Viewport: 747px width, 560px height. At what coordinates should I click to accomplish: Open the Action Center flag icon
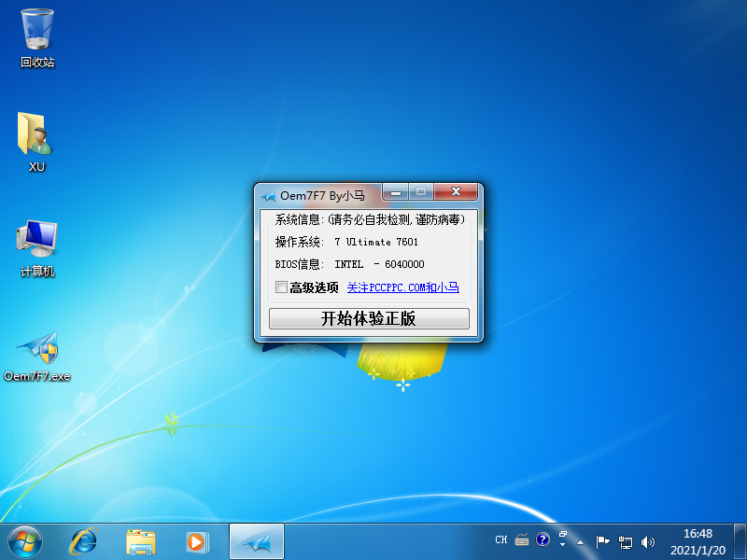(603, 540)
